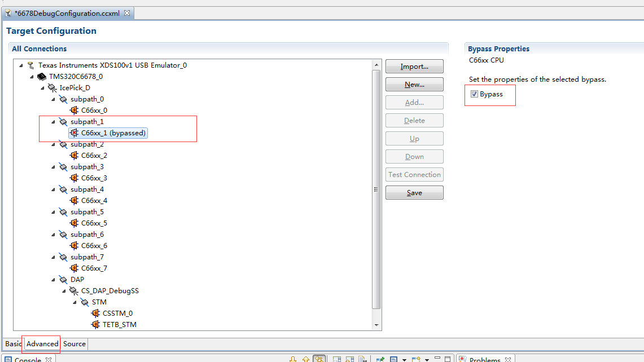Viewport: 644px width, 362px height.
Task: Collapse the subpath_0 node
Action: click(53, 99)
